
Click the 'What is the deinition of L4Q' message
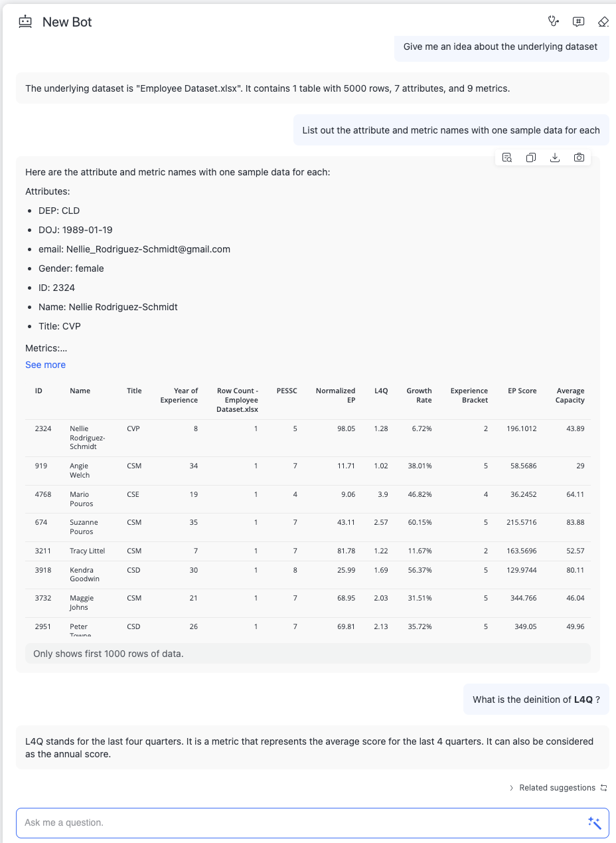click(536, 700)
